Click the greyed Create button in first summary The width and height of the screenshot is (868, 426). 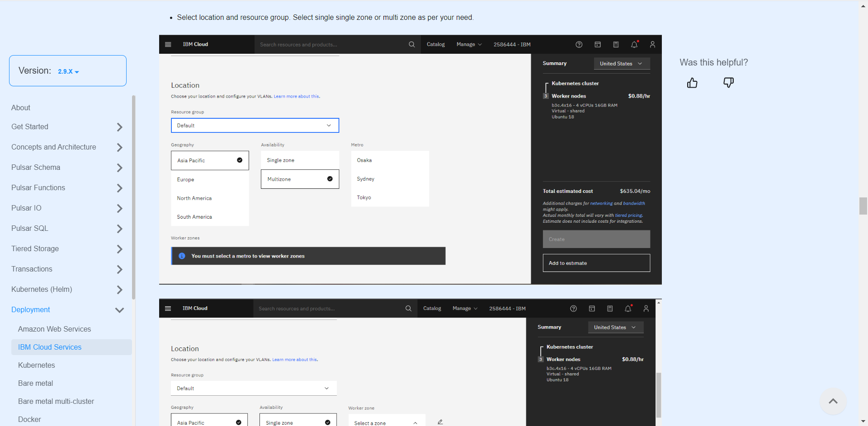pos(596,239)
